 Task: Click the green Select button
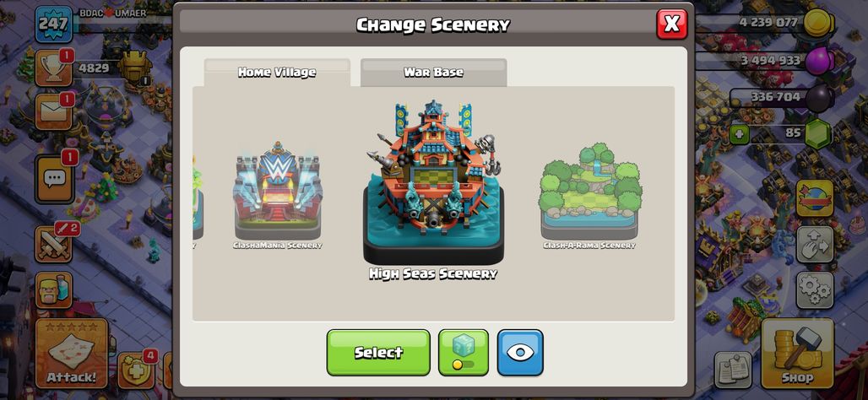coord(378,353)
